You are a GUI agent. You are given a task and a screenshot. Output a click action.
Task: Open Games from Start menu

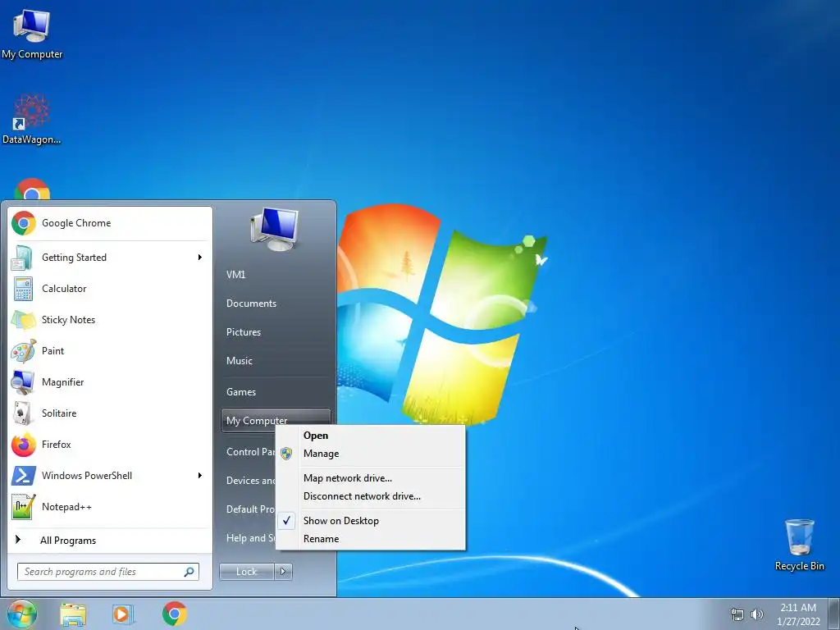click(241, 391)
